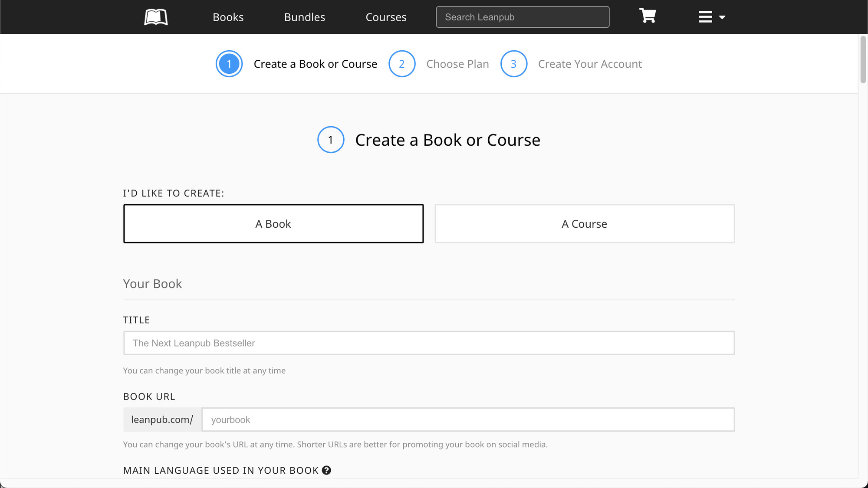Click the page vertical scrollbar thumb
Screen dimensions: 868x488
coord(863,60)
